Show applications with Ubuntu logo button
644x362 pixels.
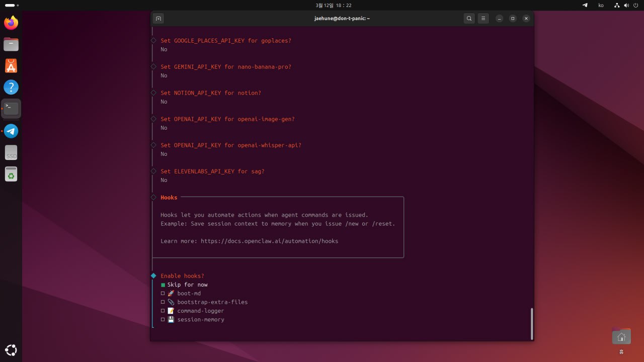(x=11, y=350)
